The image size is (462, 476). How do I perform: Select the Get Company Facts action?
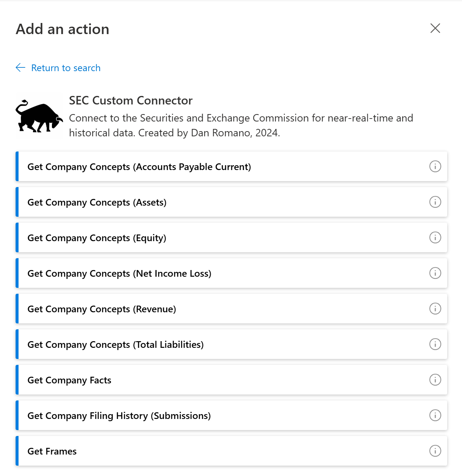click(231, 380)
